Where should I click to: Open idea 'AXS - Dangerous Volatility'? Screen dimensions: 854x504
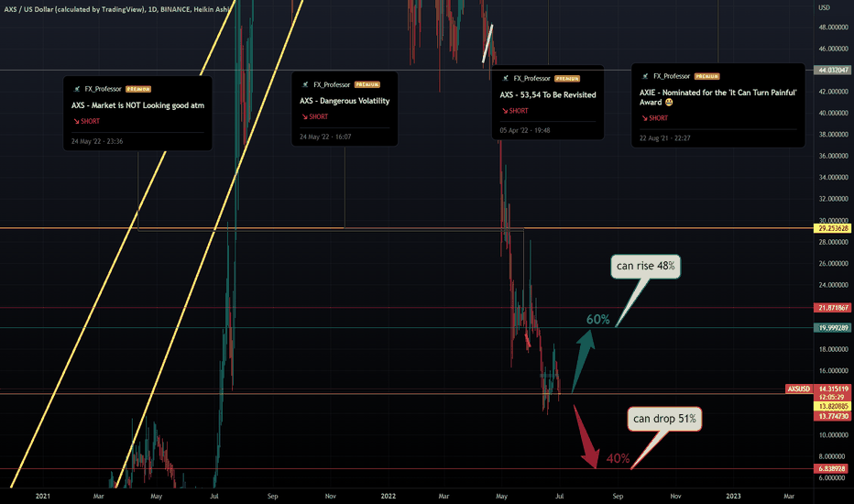point(345,101)
